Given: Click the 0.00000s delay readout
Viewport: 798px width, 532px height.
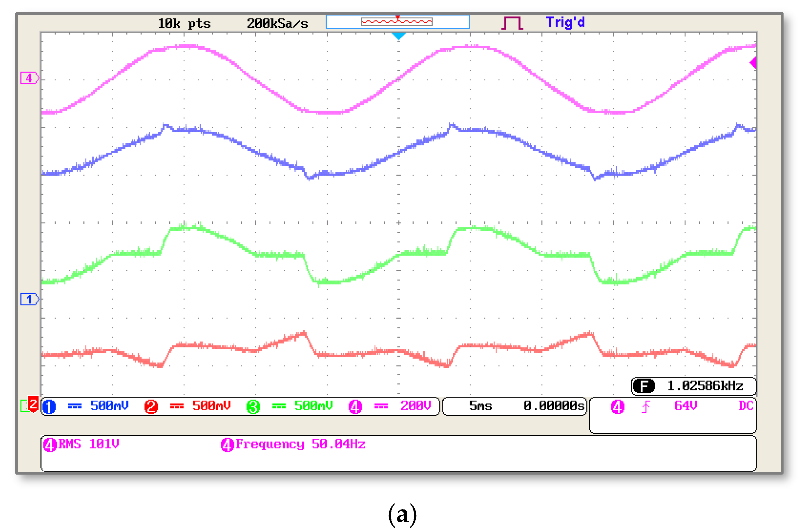Looking at the screenshot, I should (x=553, y=406).
